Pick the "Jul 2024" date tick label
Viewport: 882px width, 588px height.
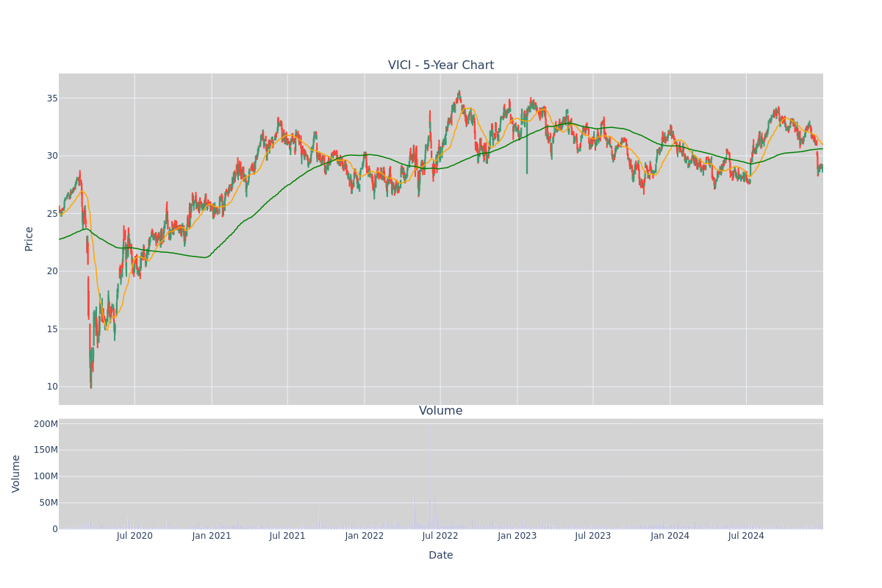[746, 536]
